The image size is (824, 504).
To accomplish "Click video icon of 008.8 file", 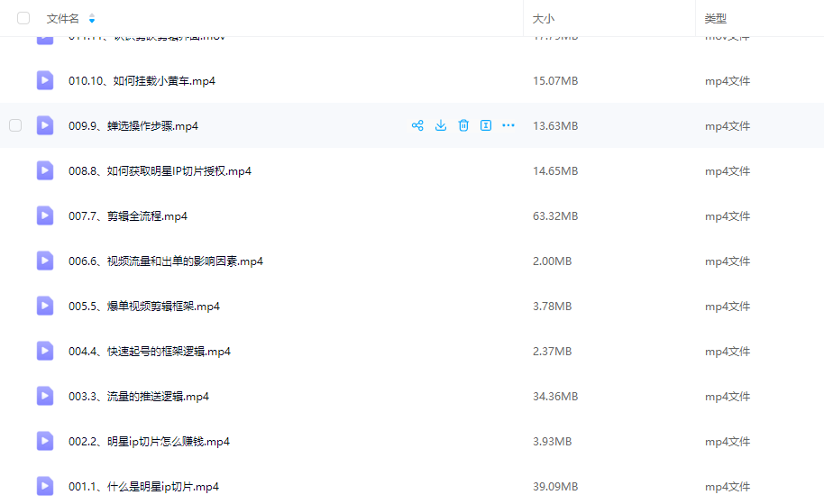I will tap(45, 170).
